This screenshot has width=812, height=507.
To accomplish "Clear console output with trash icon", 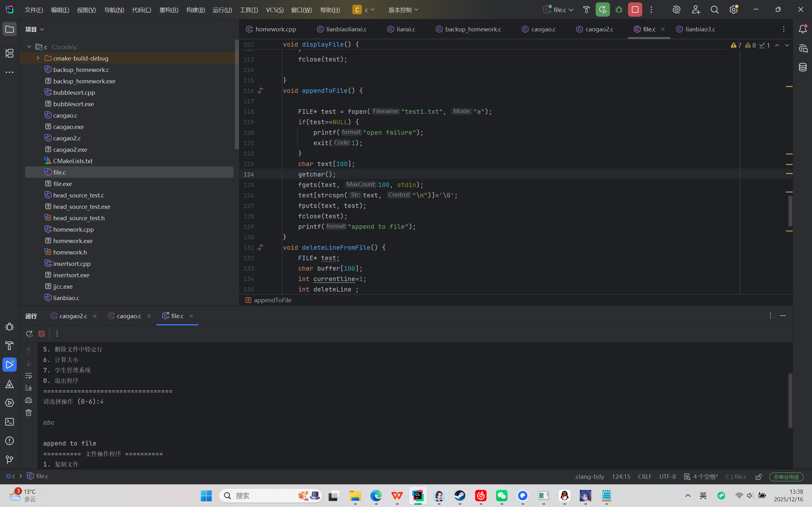I will click(29, 413).
